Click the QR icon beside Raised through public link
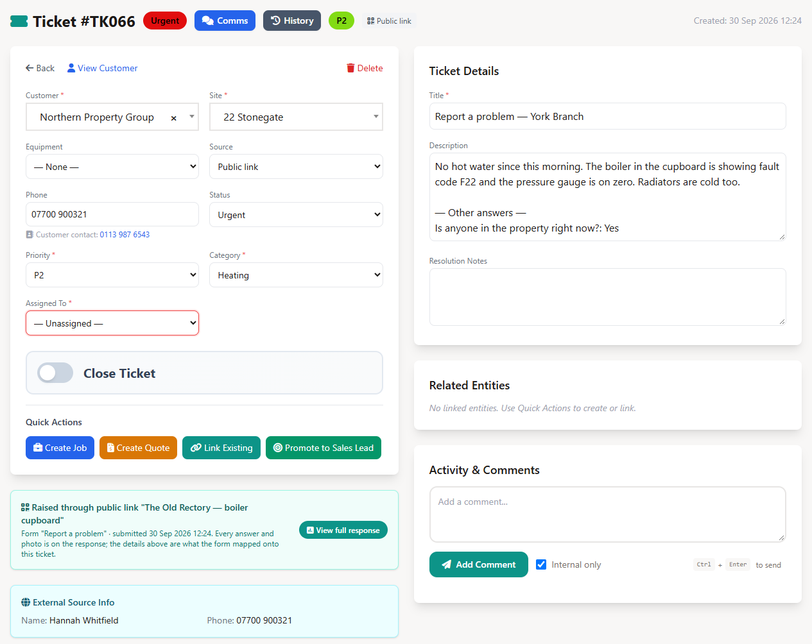The width and height of the screenshot is (812, 644). [25, 507]
